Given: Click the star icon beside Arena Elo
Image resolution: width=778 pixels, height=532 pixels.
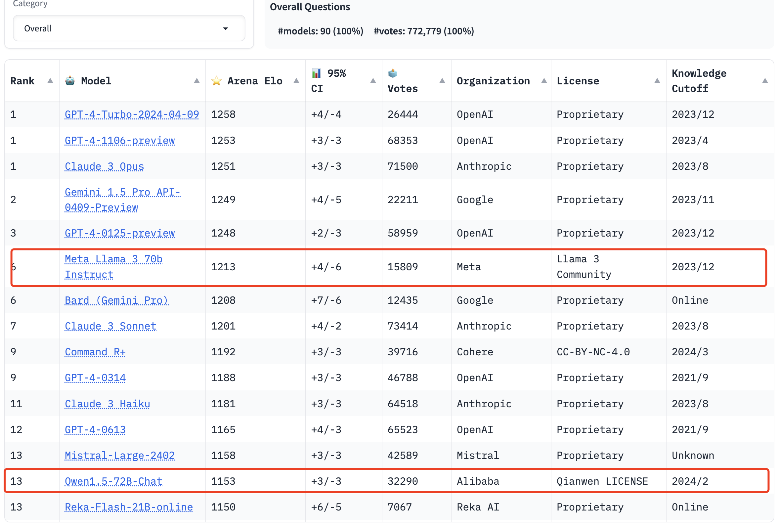Looking at the screenshot, I should [216, 81].
